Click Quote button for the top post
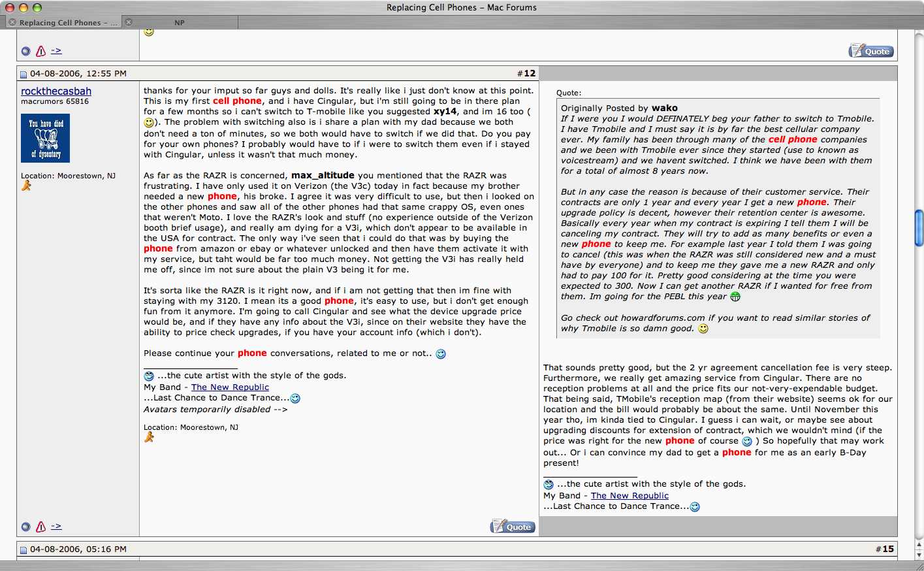This screenshot has width=924, height=571. click(871, 51)
